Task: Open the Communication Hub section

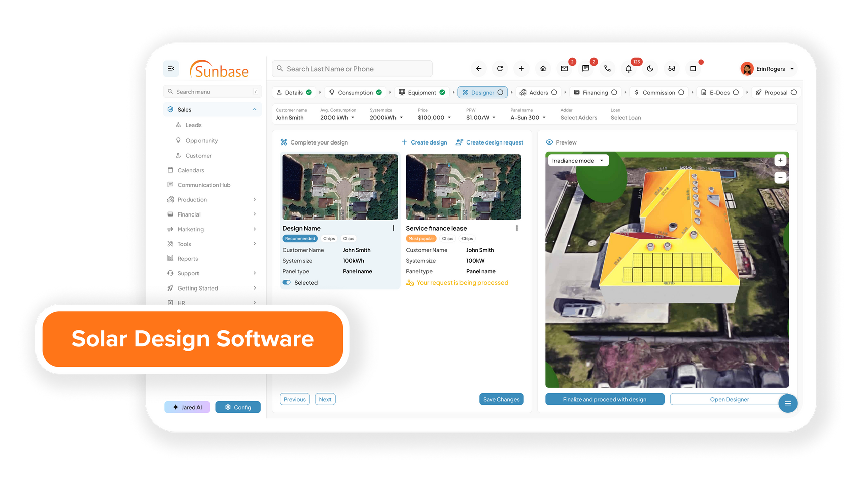Action: click(204, 185)
